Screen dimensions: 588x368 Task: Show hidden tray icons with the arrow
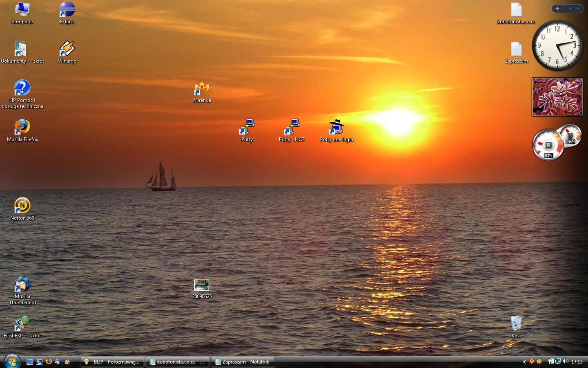point(524,361)
